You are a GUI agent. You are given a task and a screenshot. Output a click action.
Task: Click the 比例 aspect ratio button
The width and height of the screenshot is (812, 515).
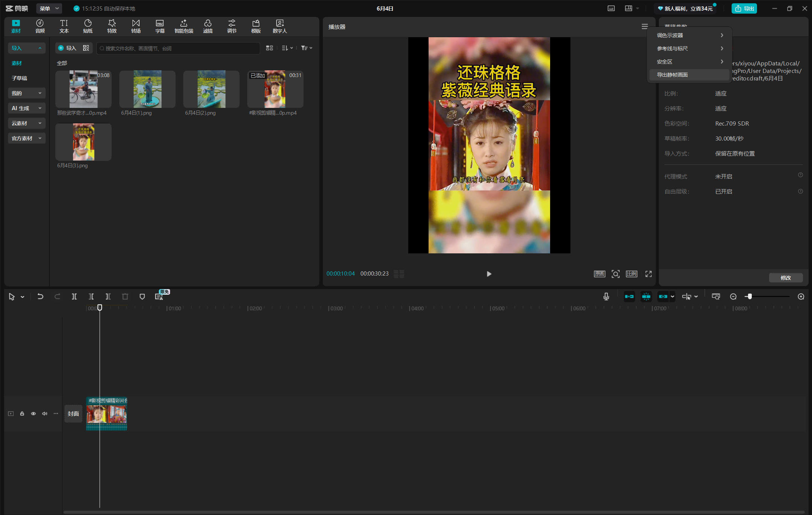coord(631,274)
